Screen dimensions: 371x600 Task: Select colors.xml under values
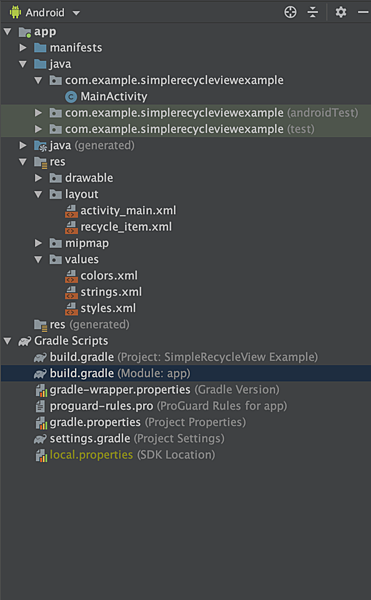tap(101, 276)
